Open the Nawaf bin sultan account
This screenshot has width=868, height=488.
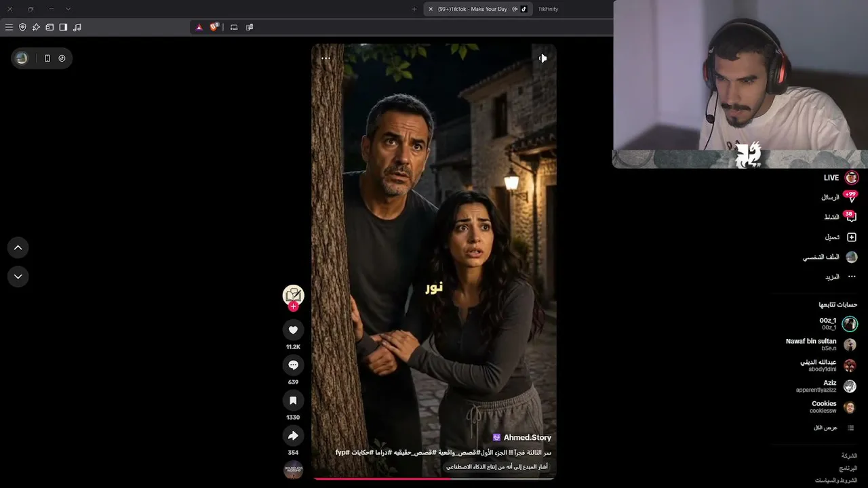click(821, 344)
